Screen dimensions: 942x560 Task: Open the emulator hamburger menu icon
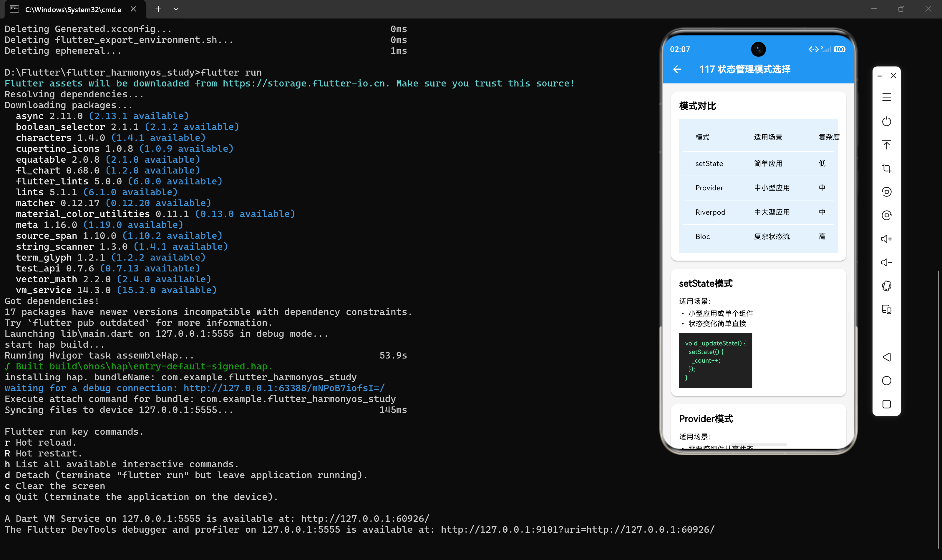click(x=886, y=97)
